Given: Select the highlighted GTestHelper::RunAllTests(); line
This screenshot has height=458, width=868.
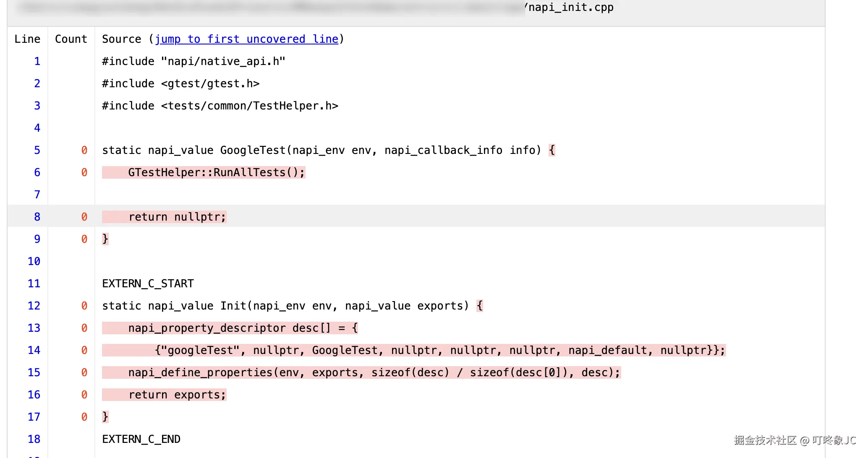Looking at the screenshot, I should coord(204,172).
